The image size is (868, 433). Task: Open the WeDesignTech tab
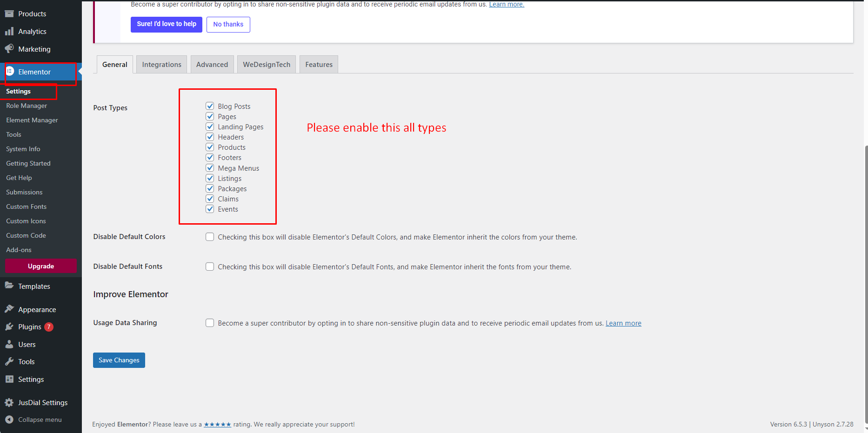[x=267, y=65]
